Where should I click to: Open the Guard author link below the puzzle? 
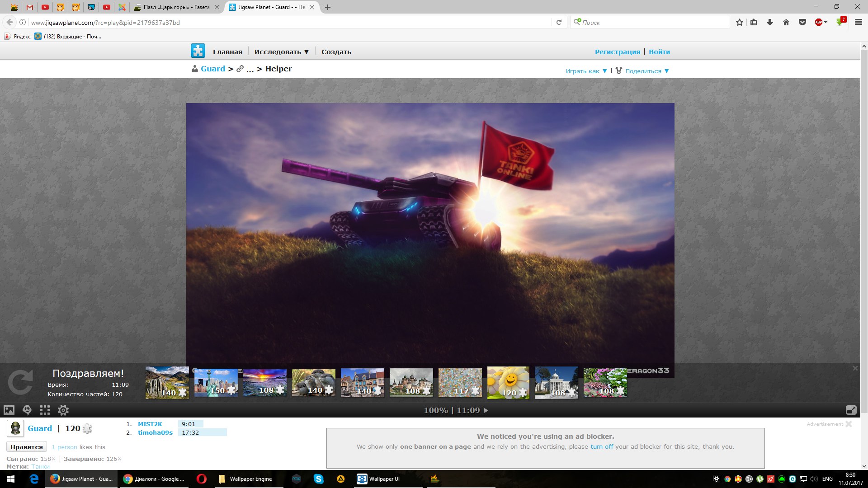(x=40, y=428)
